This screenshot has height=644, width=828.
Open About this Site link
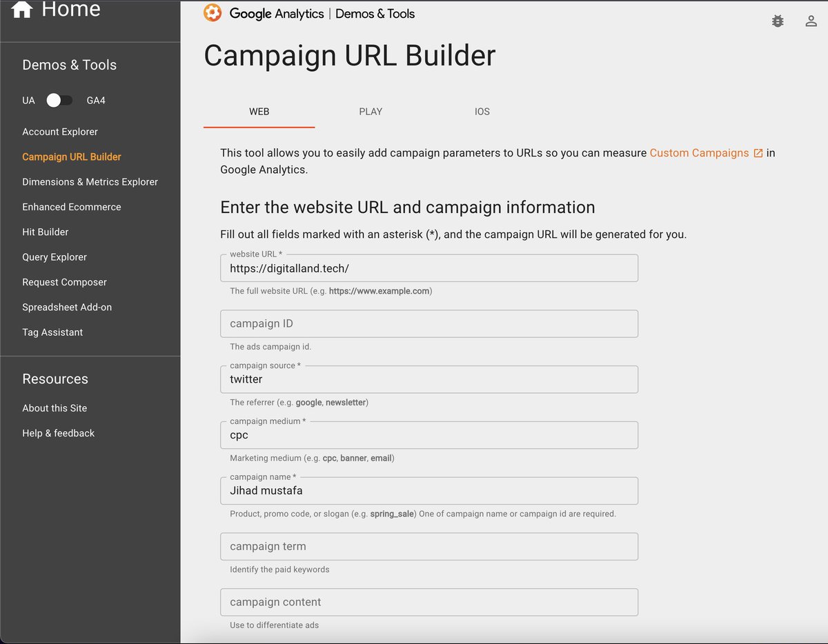click(x=55, y=408)
